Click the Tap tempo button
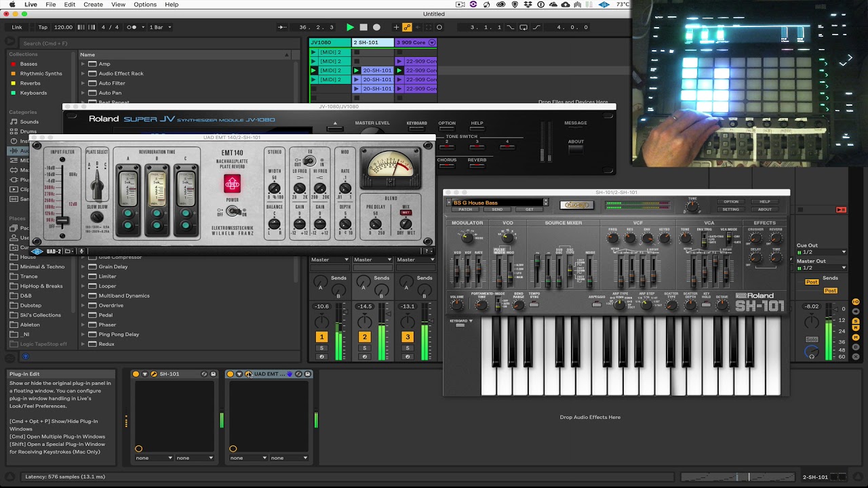868x488 pixels. click(43, 27)
